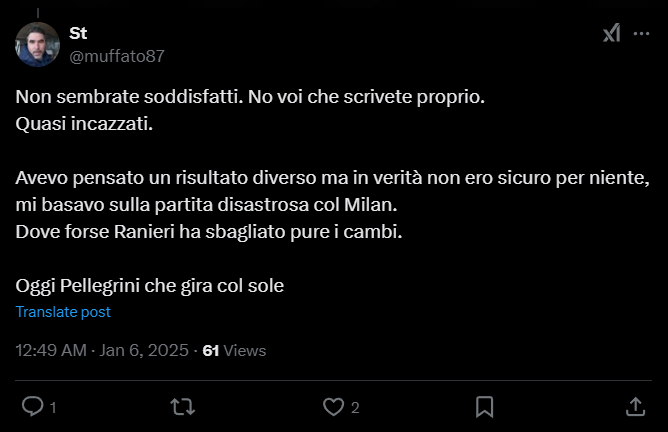Image resolution: width=668 pixels, height=432 pixels.
Task: Open the @muffato87 handle link
Action: (x=116, y=55)
